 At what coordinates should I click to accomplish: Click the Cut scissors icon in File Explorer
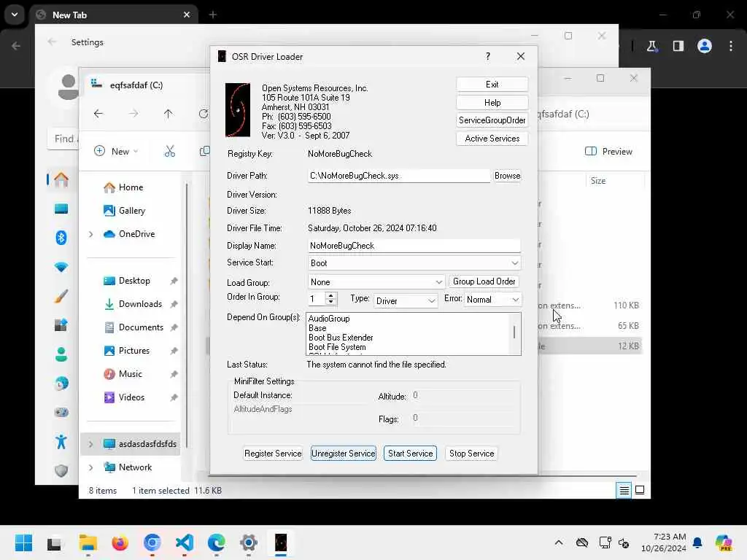tap(169, 152)
